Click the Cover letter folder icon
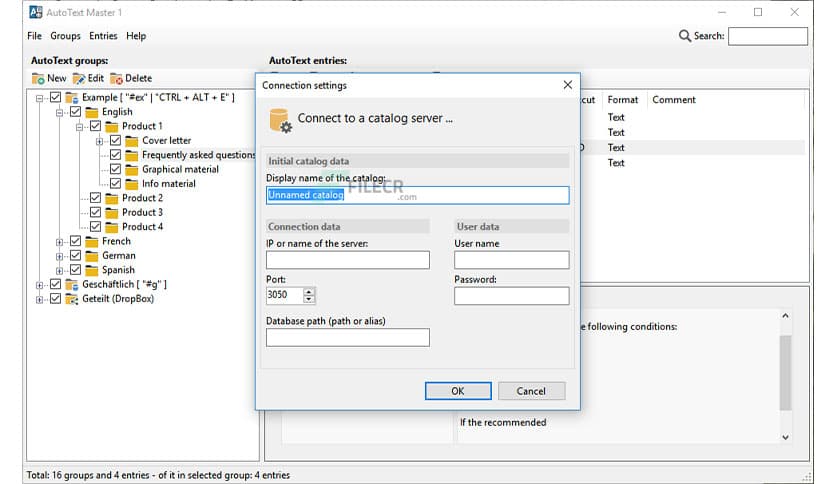 [132, 141]
